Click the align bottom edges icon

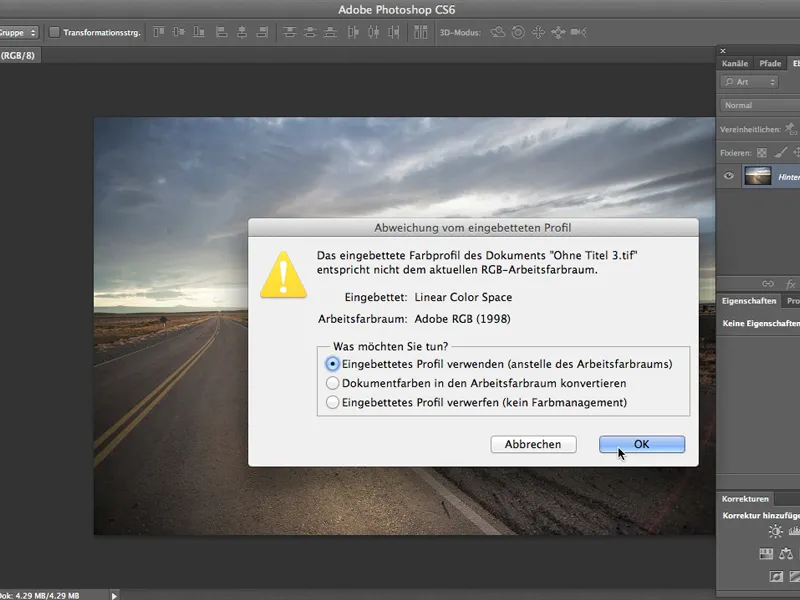(x=199, y=32)
